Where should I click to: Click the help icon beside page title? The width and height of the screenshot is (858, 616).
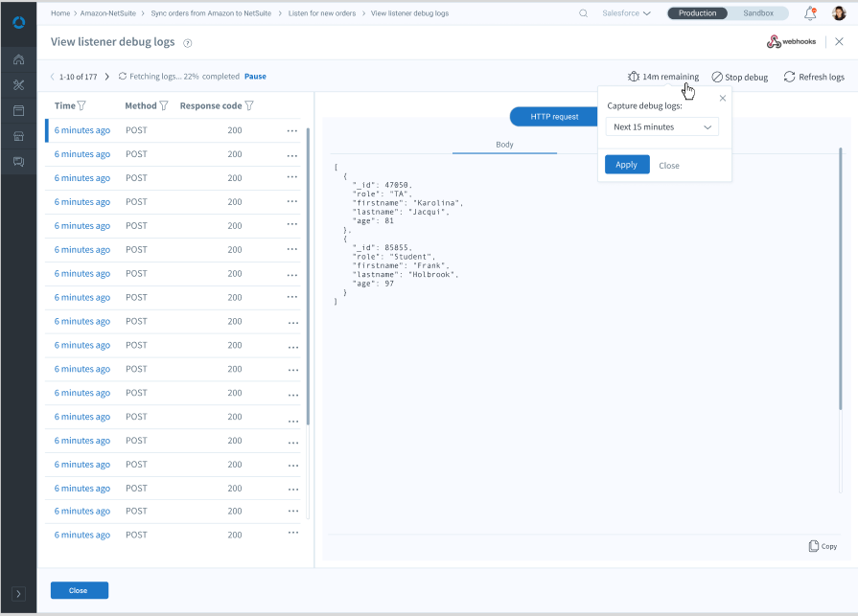coord(188,43)
